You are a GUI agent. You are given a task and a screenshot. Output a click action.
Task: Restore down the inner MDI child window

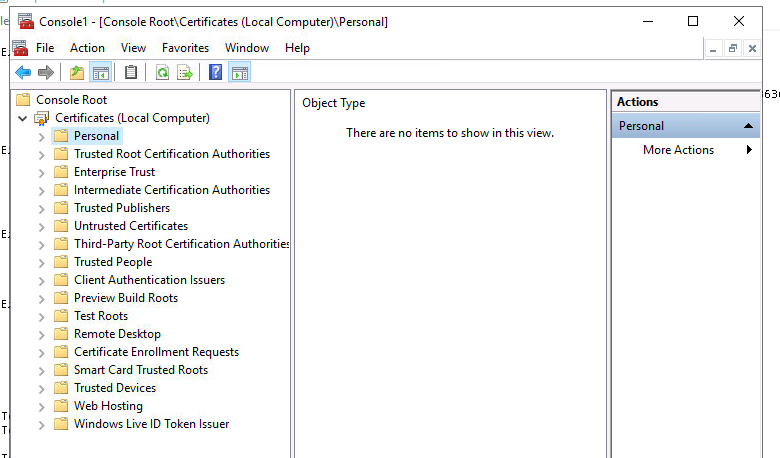733,49
